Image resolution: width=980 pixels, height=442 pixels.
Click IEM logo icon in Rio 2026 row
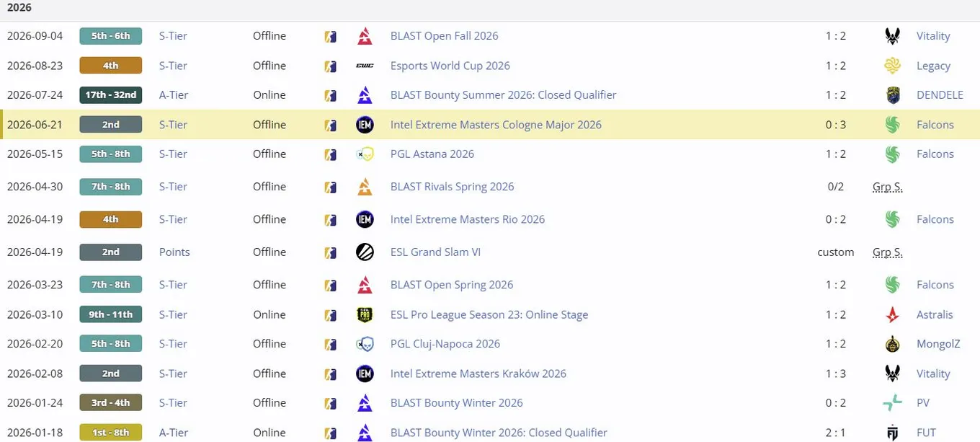coord(365,220)
